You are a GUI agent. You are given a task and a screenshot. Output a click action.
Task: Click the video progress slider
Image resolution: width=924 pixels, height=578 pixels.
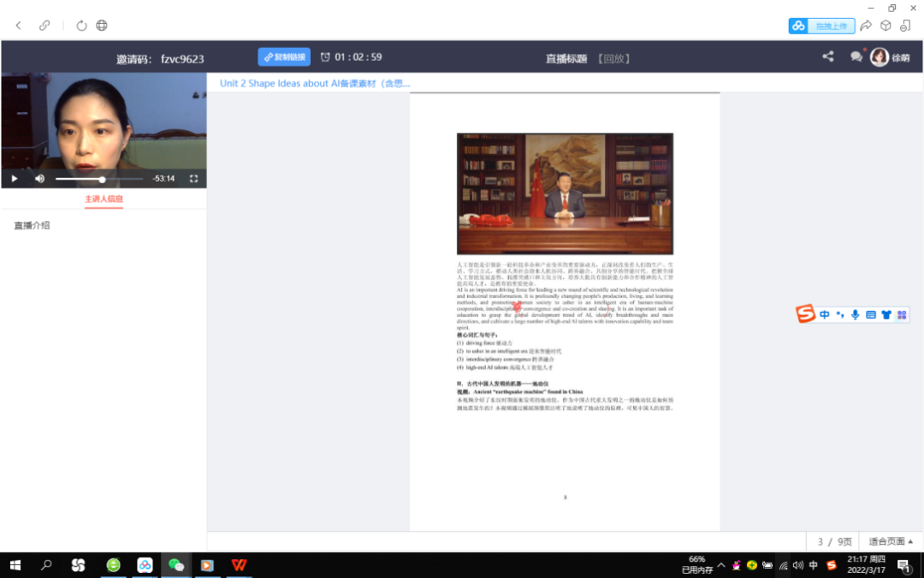point(102,178)
